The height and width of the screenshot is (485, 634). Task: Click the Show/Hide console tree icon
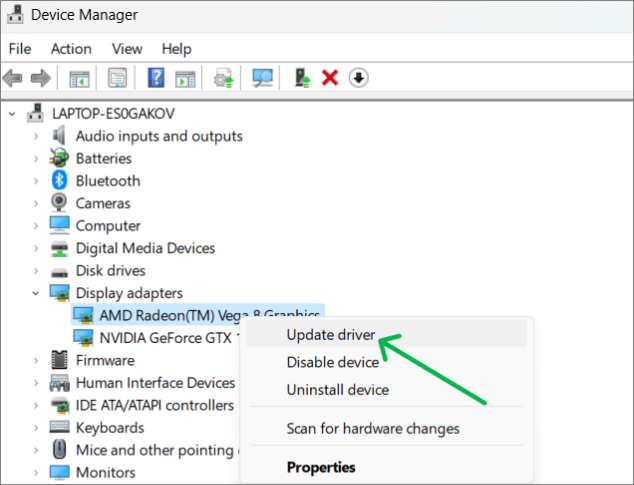coord(78,78)
